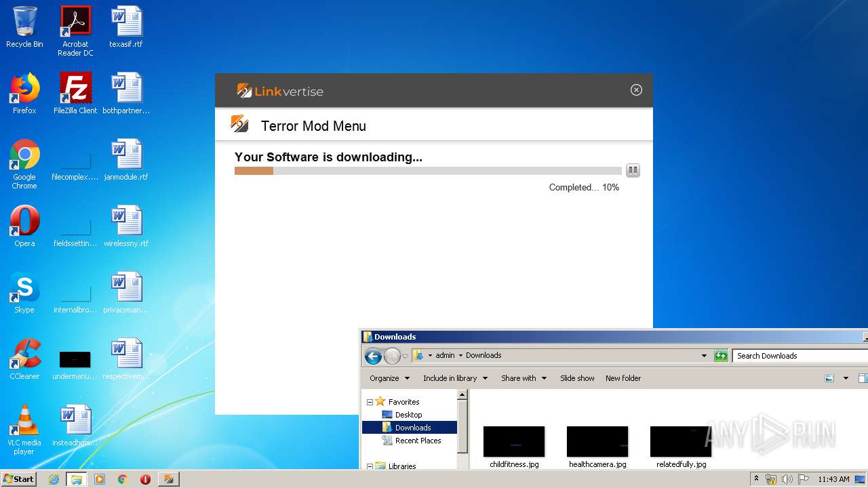Launch Firefox from the desktop

coord(24,94)
